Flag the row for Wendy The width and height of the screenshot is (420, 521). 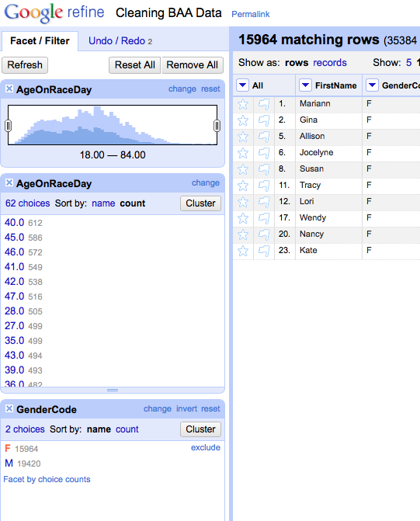click(264, 218)
